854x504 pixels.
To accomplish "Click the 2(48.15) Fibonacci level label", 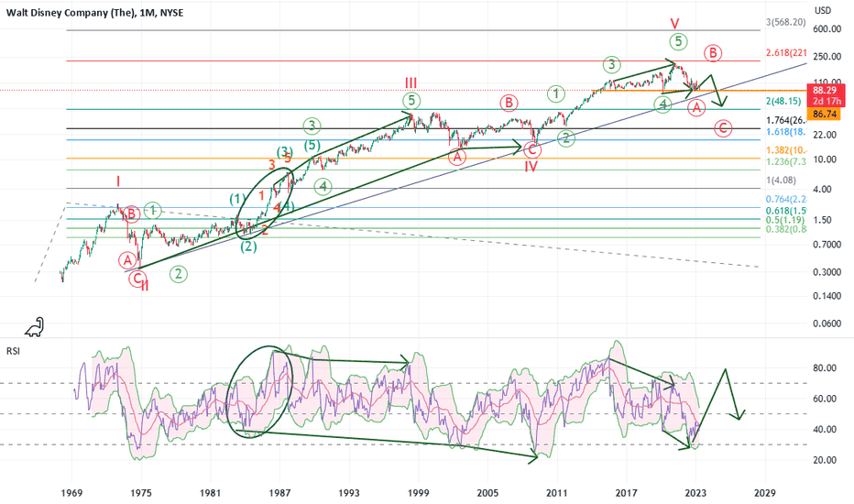I will pos(785,102).
